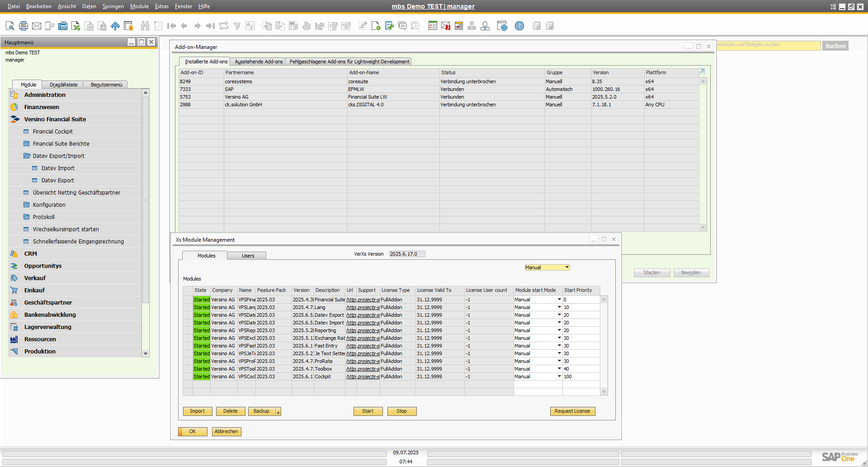The height and width of the screenshot is (467, 868).
Task: Click the Starten button in Add-on-Manager
Action: pyautogui.click(x=651, y=273)
